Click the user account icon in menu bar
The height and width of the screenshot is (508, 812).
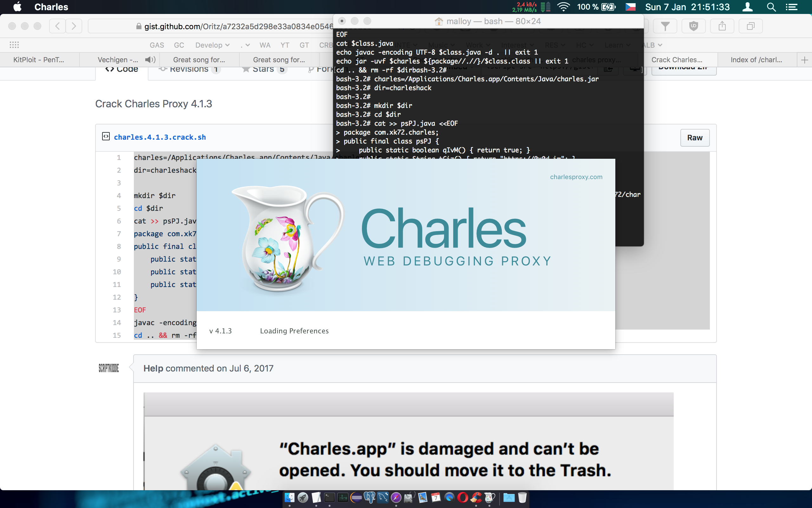coord(748,7)
